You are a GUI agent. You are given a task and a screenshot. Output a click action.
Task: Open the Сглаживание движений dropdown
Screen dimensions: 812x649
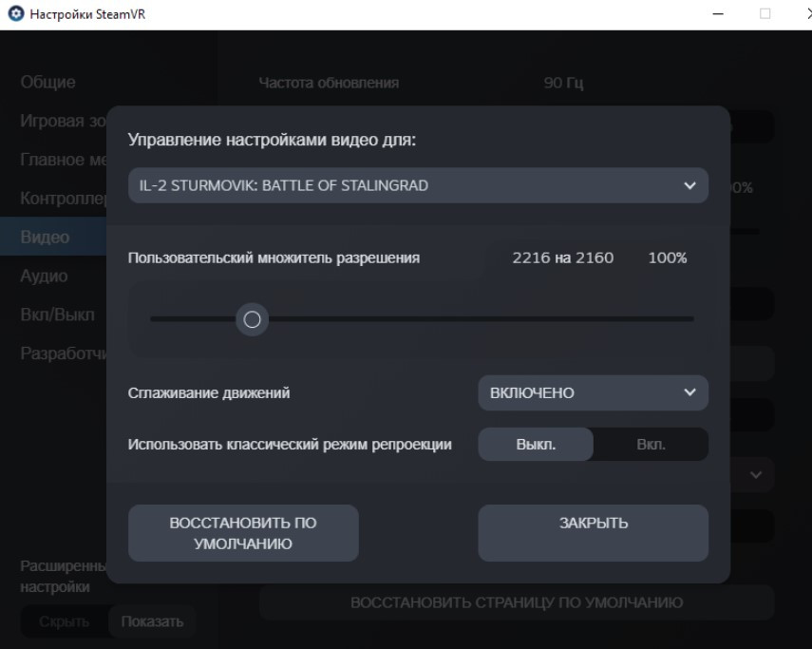593,392
